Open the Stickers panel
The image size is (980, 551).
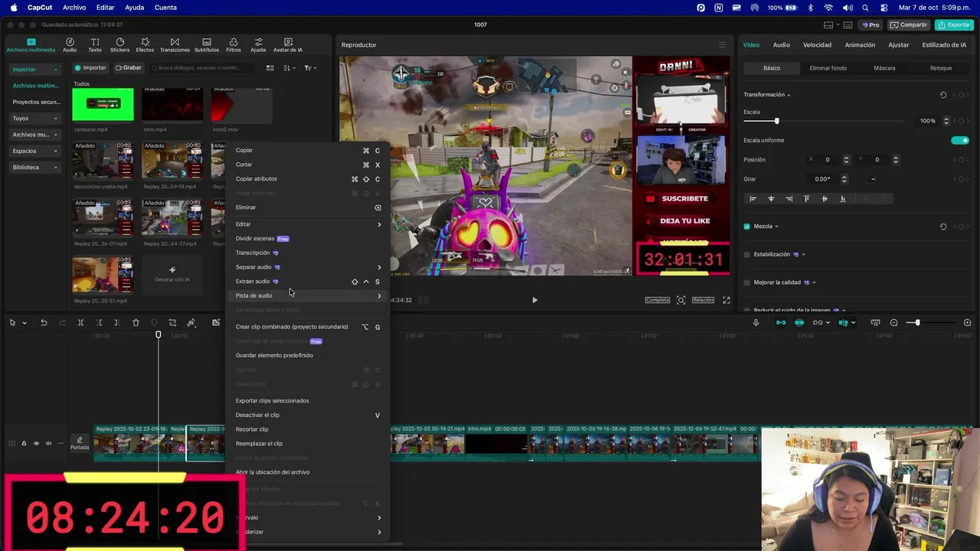[x=120, y=45]
